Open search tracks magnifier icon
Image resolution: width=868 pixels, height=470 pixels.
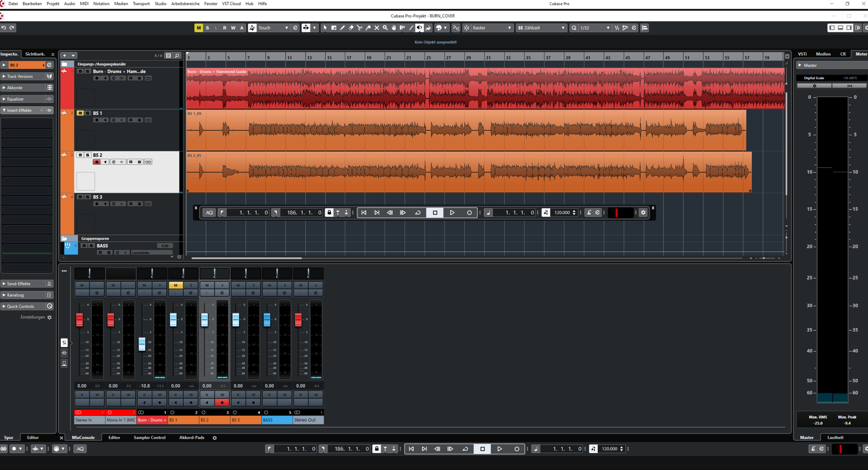pyautogui.click(x=177, y=56)
